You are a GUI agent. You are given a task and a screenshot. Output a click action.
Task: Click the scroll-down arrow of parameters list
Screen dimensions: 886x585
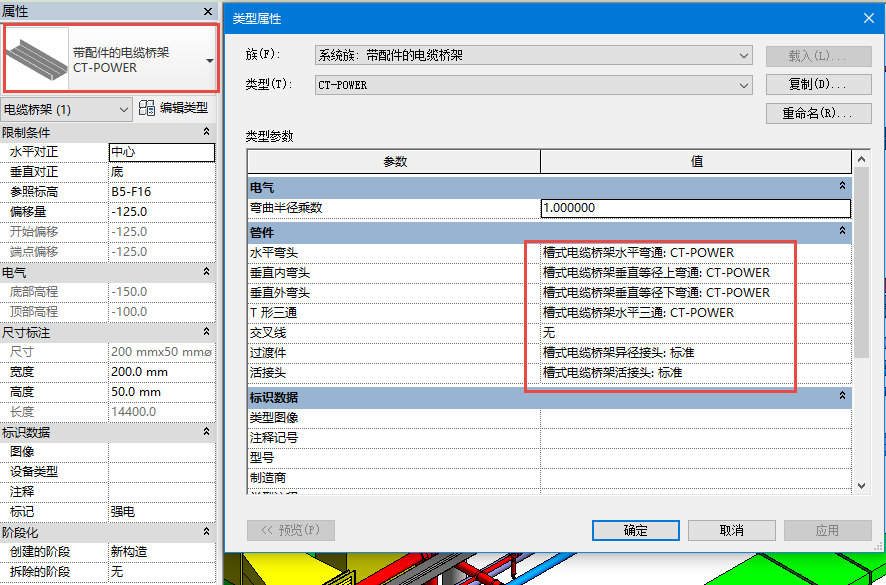click(861, 486)
